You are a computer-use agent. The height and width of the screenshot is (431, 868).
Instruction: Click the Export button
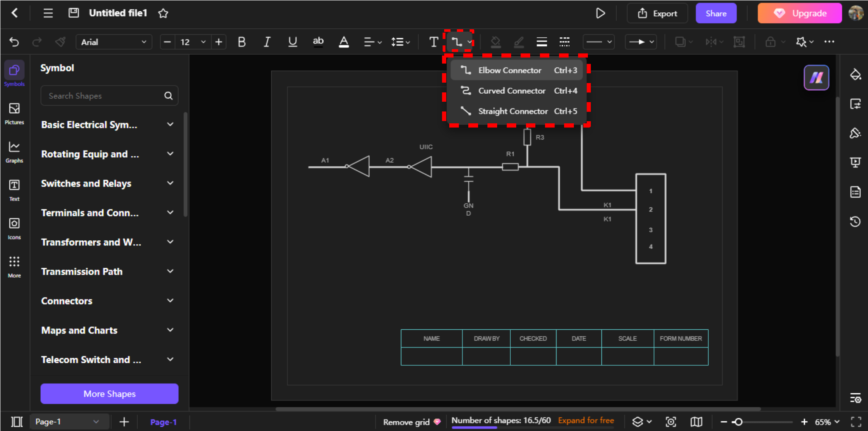[x=658, y=14]
